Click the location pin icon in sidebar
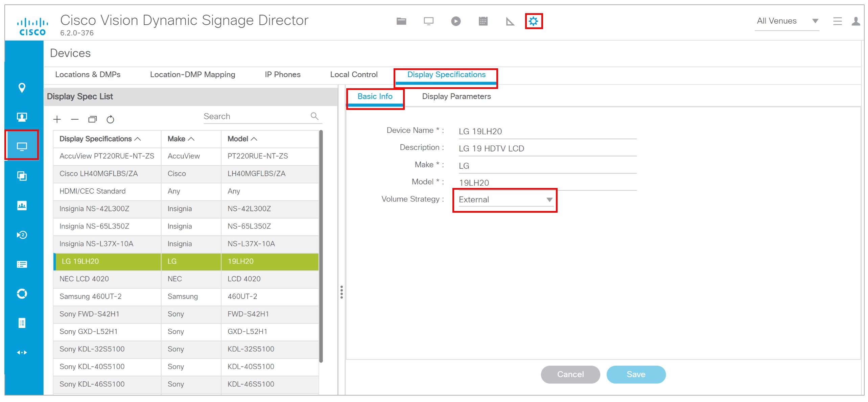The image size is (868, 402). (x=22, y=88)
